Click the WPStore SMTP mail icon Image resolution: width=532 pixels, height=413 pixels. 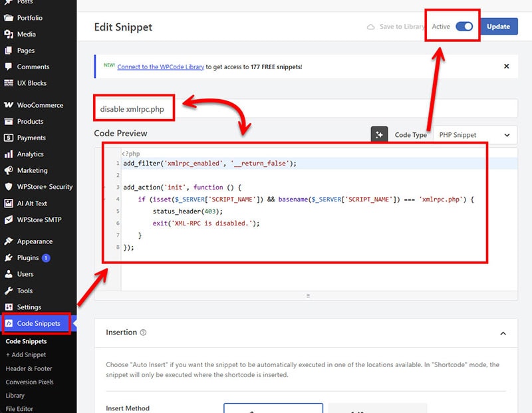pyautogui.click(x=9, y=219)
